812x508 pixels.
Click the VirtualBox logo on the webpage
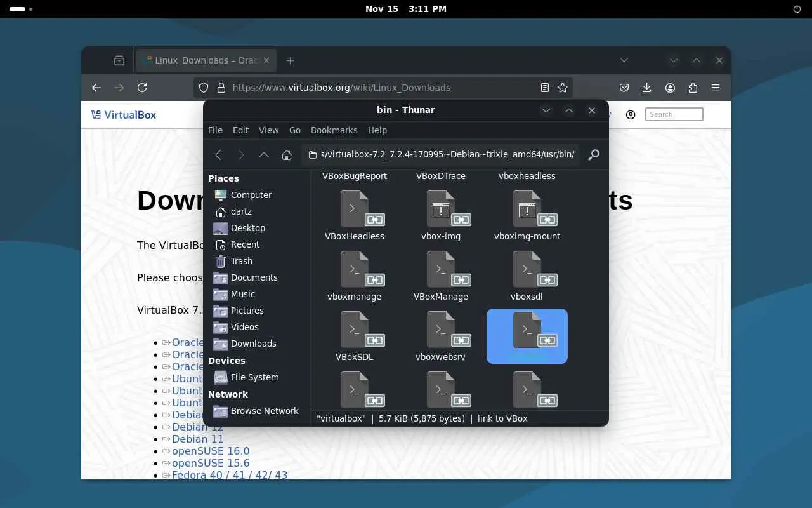pyautogui.click(x=124, y=115)
